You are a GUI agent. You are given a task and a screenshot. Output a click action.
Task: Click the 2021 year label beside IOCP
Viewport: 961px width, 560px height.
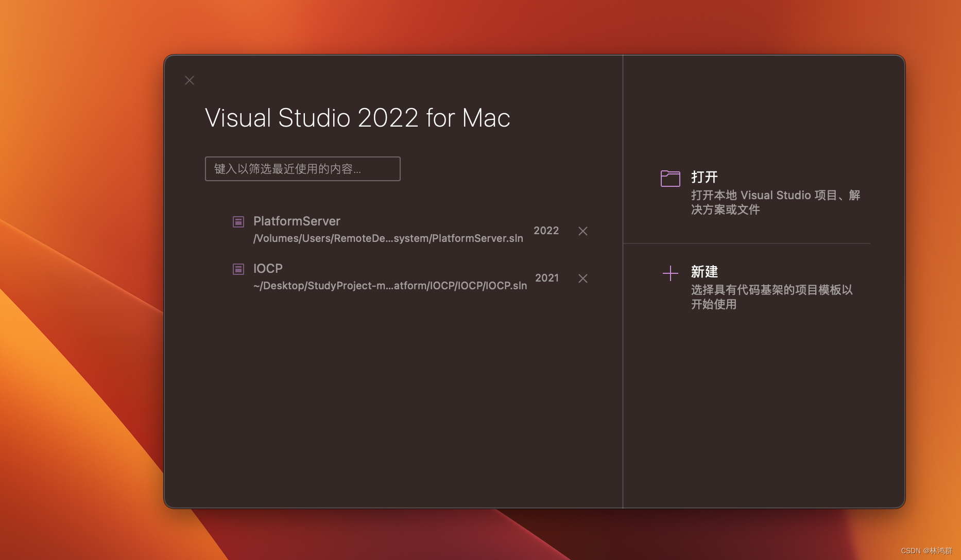(x=546, y=278)
